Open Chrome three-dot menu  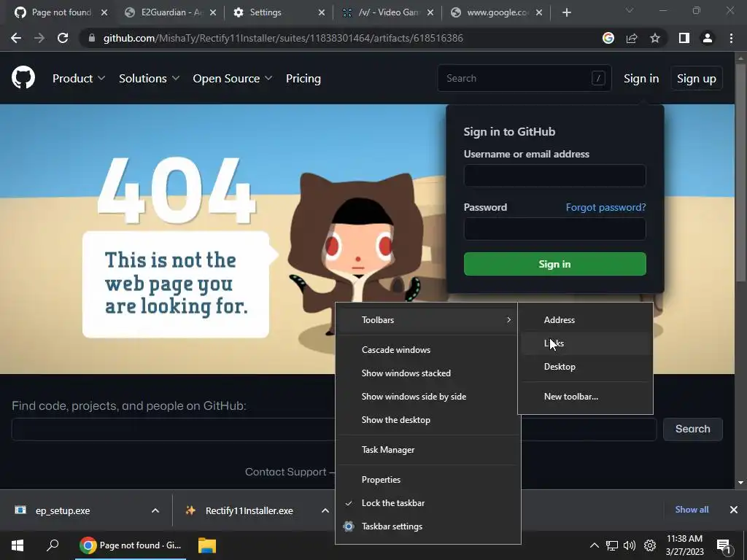[731, 38]
